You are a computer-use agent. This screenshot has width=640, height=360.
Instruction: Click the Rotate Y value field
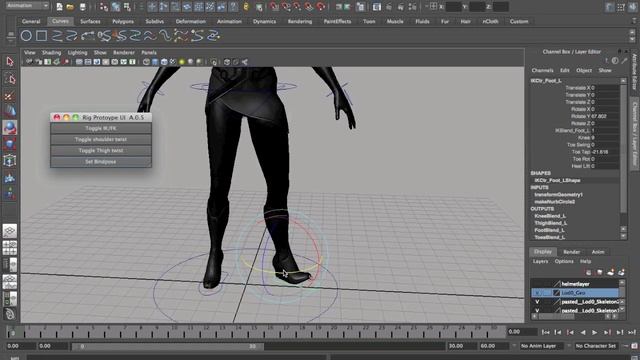coord(605,116)
